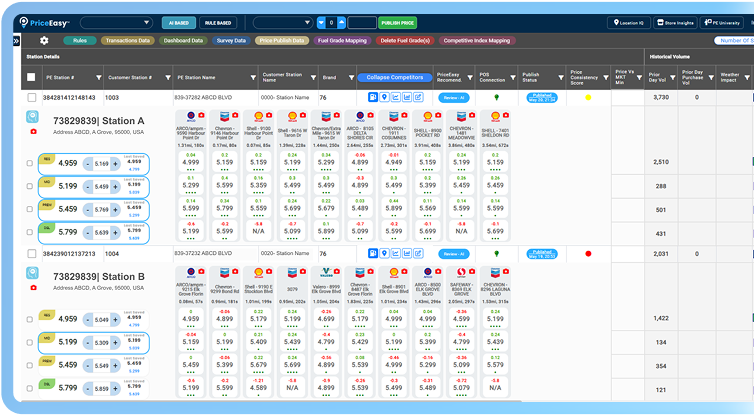Click the fuel pump icon in row 1003

[372, 98]
